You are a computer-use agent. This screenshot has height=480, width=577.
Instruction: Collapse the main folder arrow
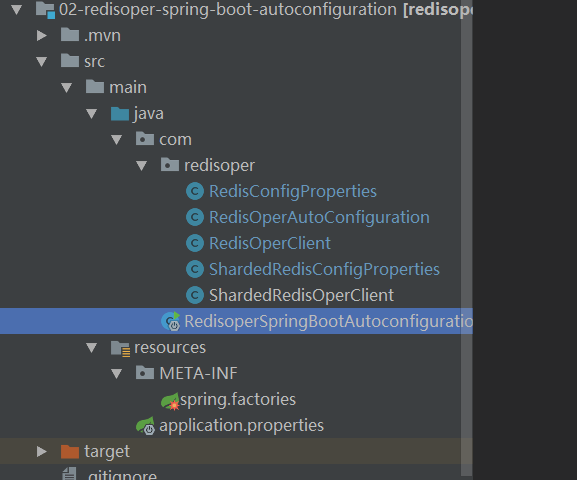pyautogui.click(x=67, y=88)
